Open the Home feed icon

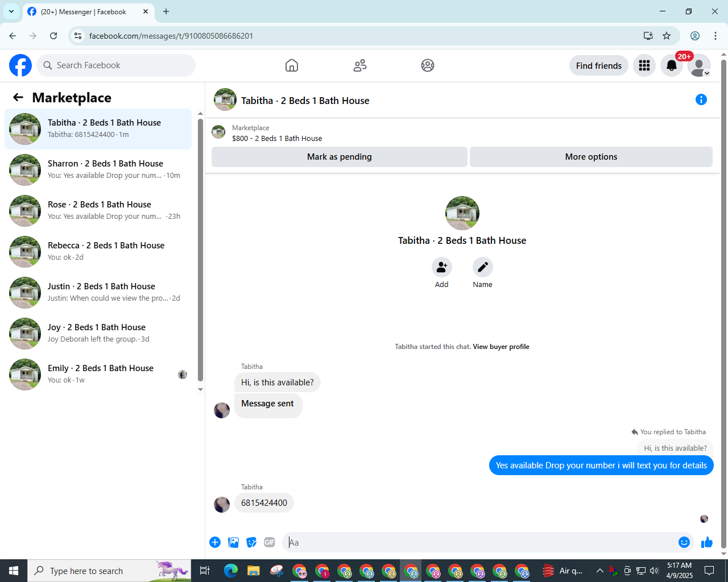pos(292,65)
